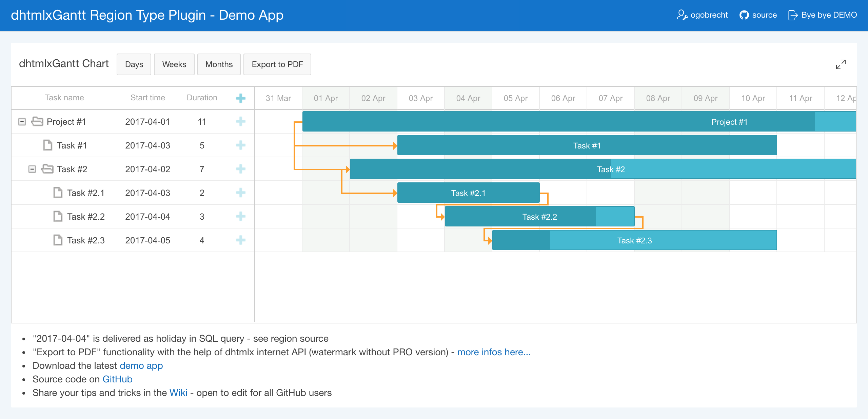Switch scale to Months view
The height and width of the screenshot is (419, 868).
pyautogui.click(x=219, y=64)
